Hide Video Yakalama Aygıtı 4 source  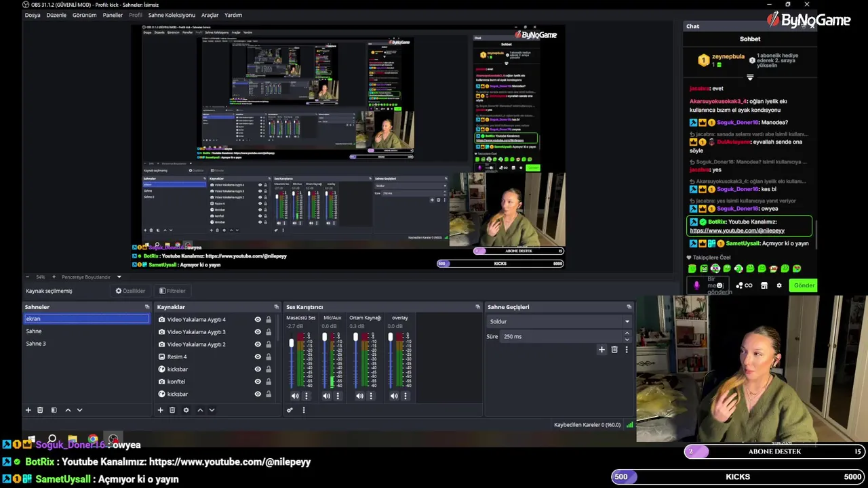point(258,320)
